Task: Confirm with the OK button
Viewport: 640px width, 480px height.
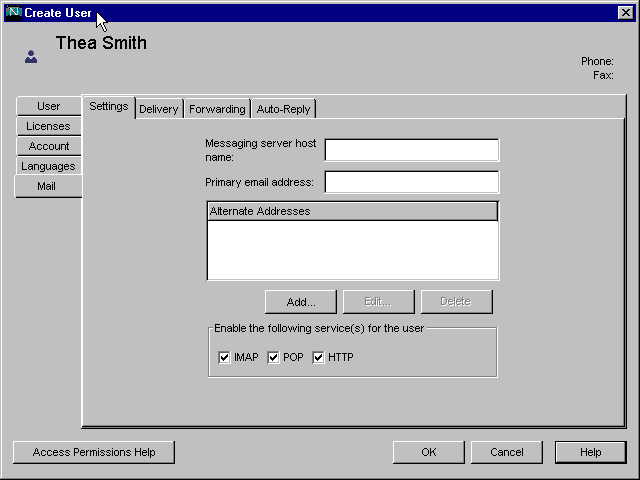Action: [429, 452]
